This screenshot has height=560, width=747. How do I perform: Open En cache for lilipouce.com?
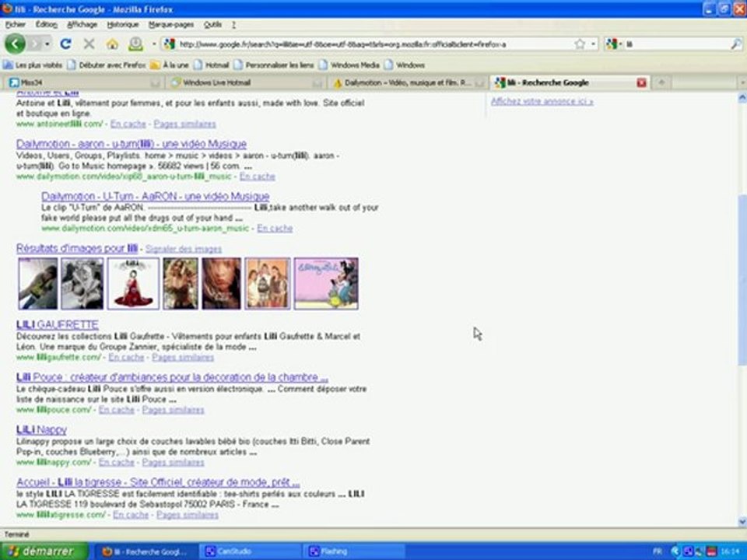click(x=116, y=410)
